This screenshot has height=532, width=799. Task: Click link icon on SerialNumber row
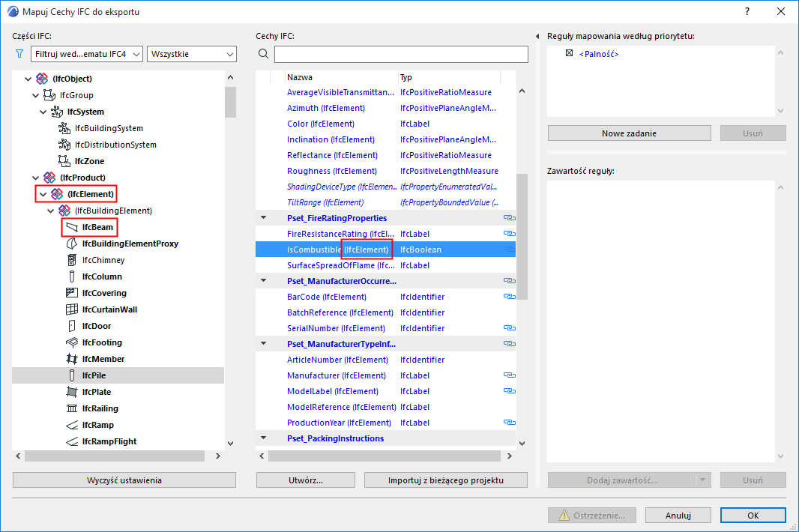pos(510,327)
